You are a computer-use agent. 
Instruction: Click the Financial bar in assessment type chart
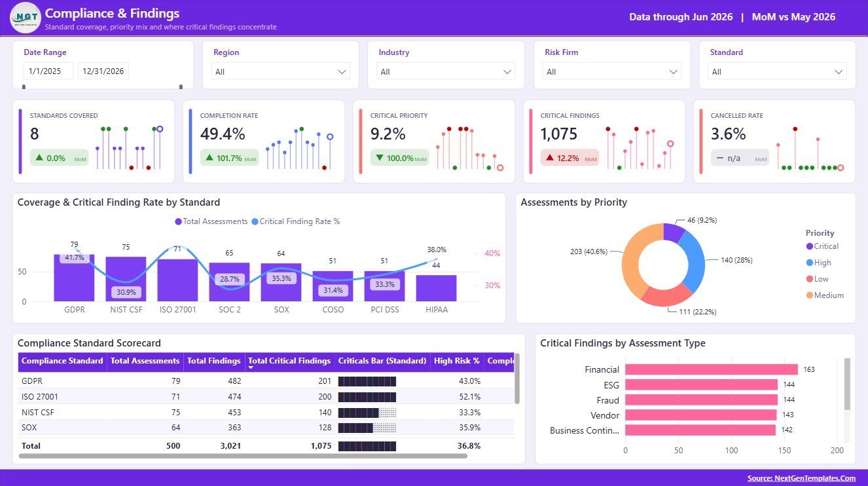tap(712, 369)
